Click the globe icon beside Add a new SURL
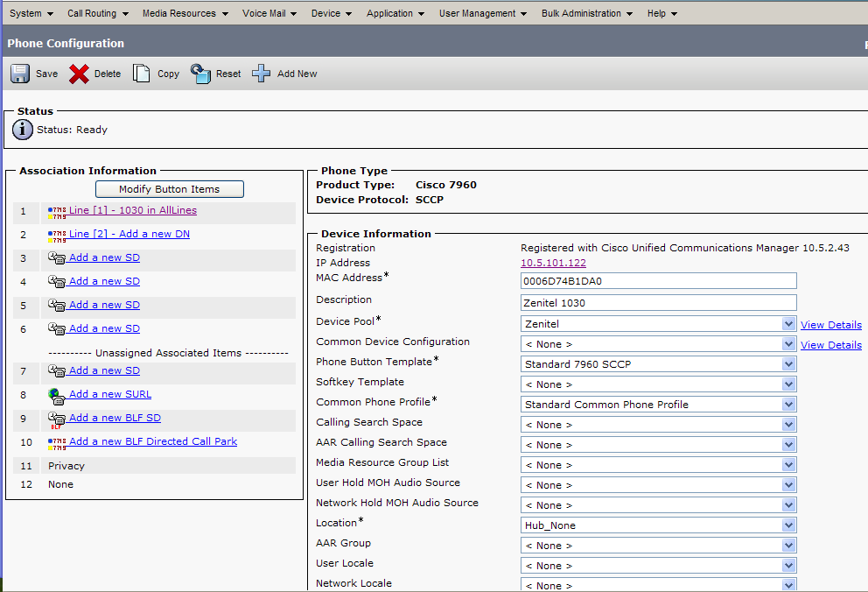The image size is (868, 592). (57, 395)
